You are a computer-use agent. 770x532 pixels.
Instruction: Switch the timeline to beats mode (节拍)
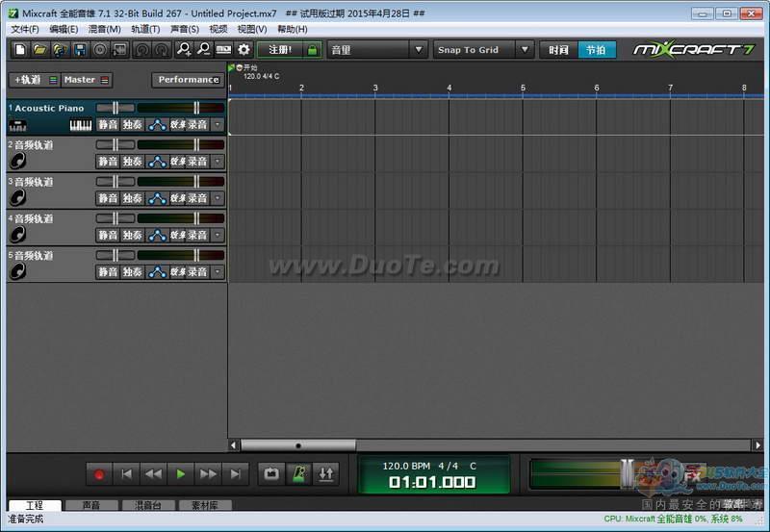click(596, 50)
